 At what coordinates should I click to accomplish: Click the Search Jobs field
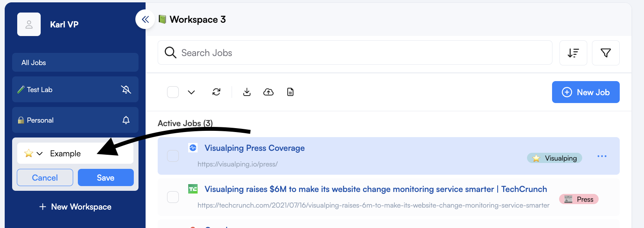355,53
